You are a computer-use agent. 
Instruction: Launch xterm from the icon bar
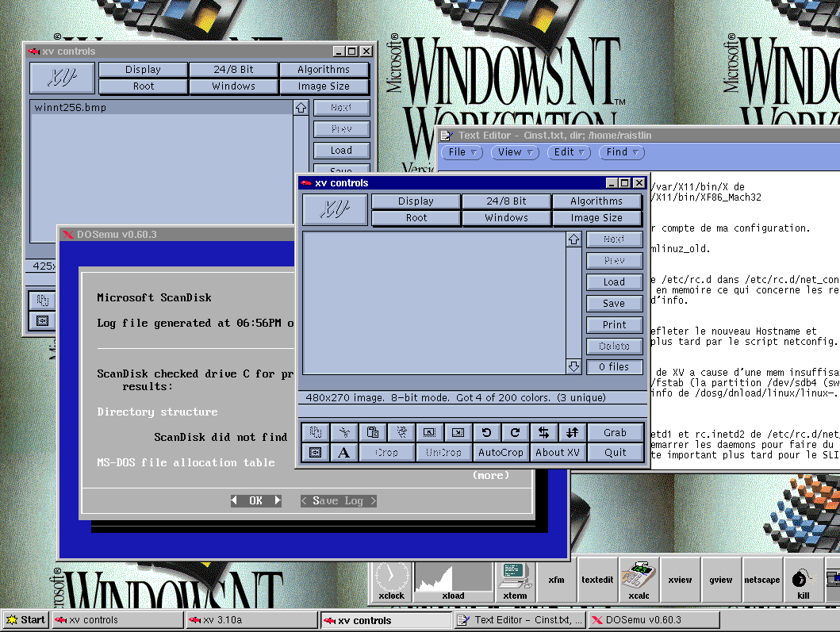[516, 581]
